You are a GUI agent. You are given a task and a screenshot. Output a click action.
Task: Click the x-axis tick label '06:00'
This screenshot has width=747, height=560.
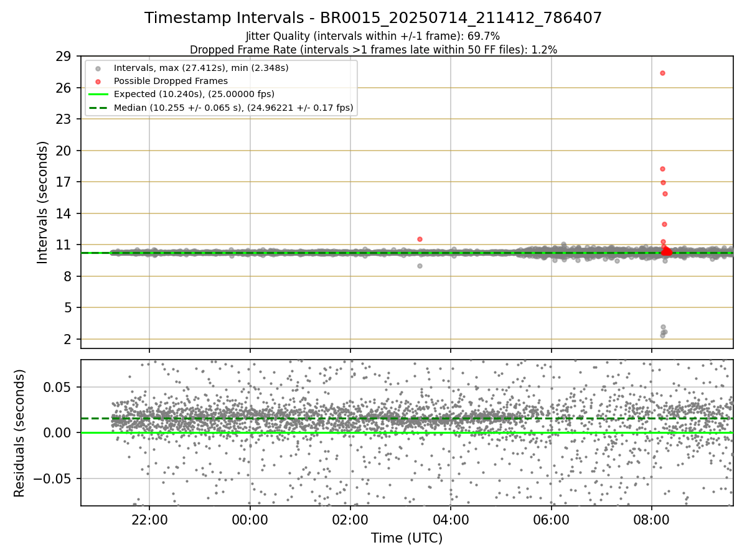click(x=552, y=520)
